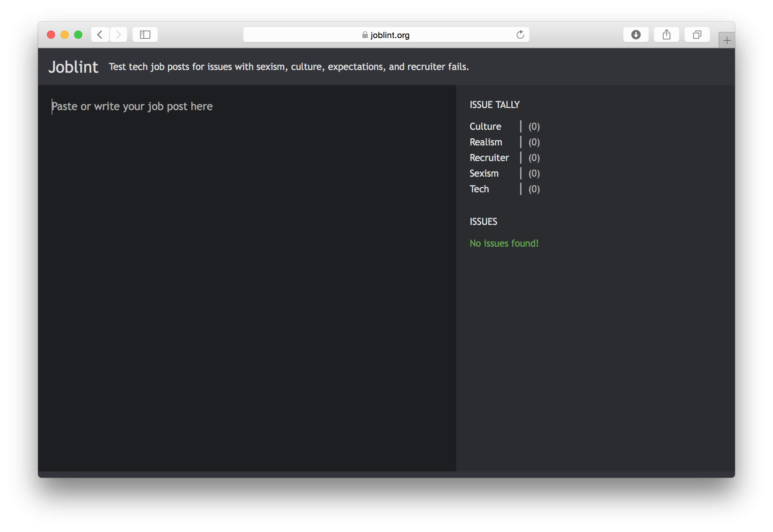The image size is (773, 532).
Task: Close the window with the red button
Action: pyautogui.click(x=51, y=35)
